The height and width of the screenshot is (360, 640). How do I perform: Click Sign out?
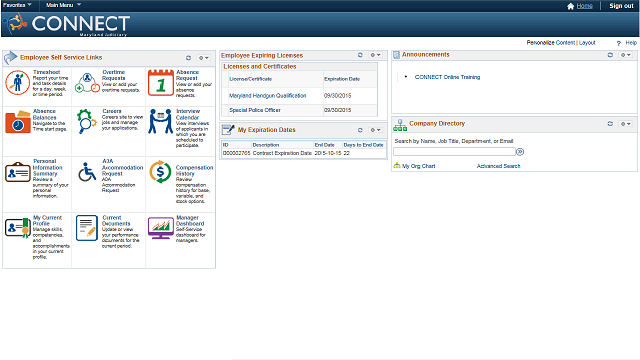(x=621, y=6)
